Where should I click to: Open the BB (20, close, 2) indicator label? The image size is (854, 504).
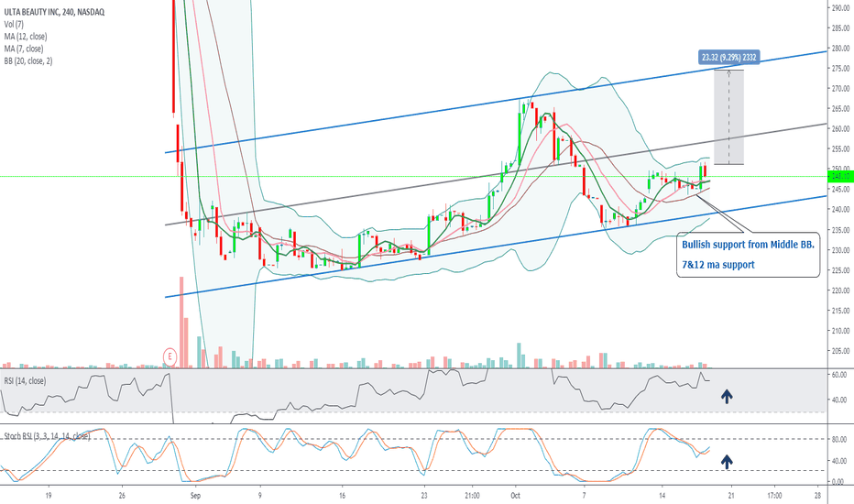(x=28, y=61)
